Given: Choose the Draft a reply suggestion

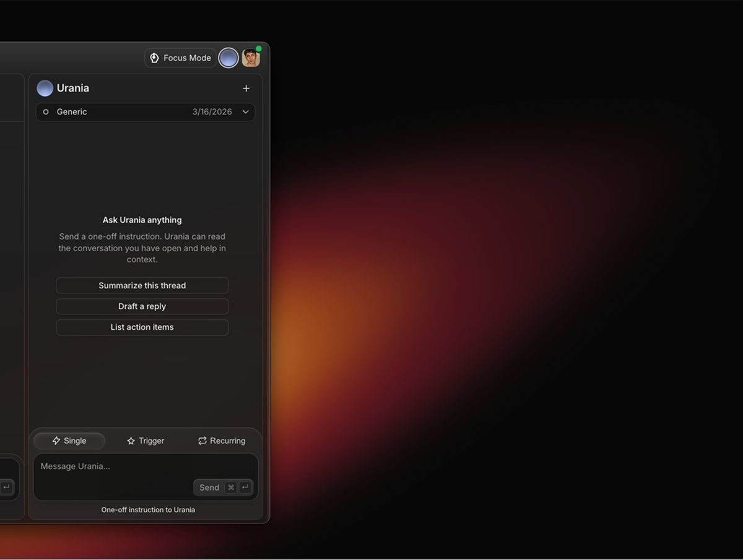Looking at the screenshot, I should click(142, 306).
